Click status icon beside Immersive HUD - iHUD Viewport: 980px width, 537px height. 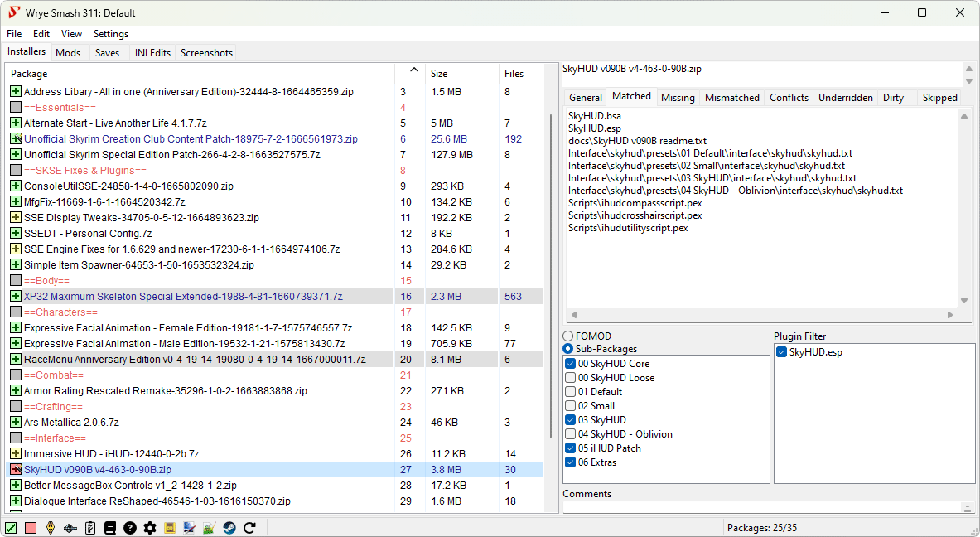point(17,454)
